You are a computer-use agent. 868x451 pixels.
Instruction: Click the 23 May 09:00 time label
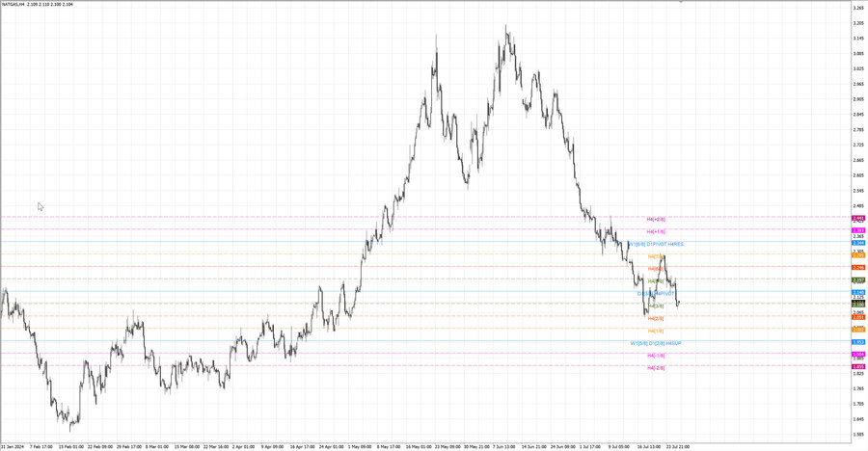click(x=448, y=446)
